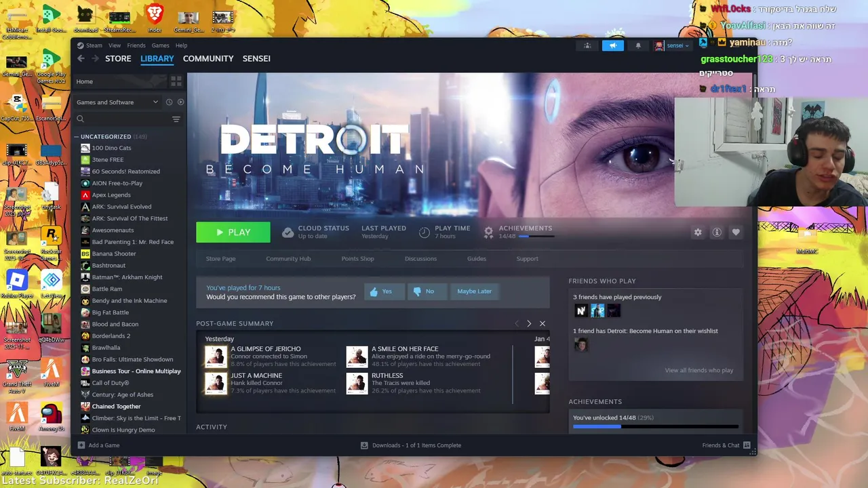Open the library advanced filters icon
The height and width of the screenshot is (488, 868).
pos(176,119)
